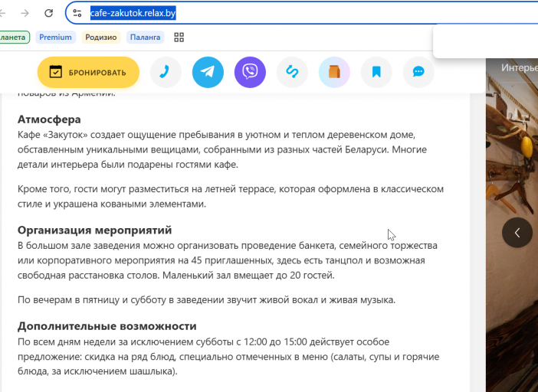Click the paragraph mentioning летней террасе

[231, 196]
